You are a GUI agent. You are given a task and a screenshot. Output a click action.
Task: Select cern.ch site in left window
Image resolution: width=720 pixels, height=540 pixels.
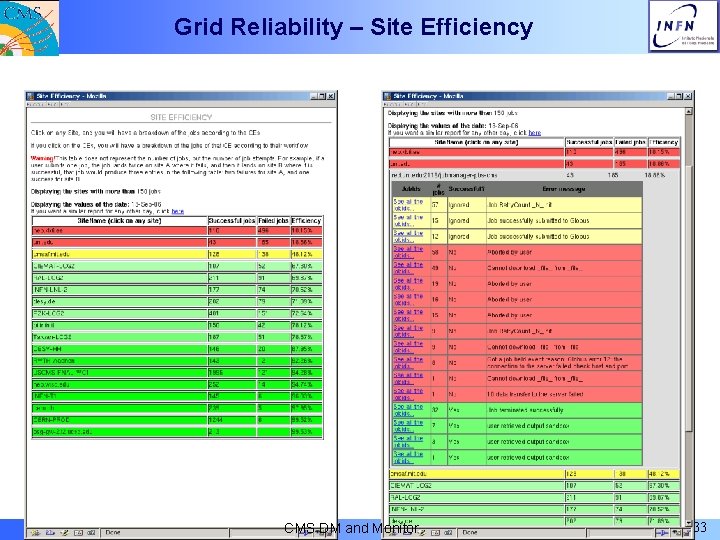119,408
